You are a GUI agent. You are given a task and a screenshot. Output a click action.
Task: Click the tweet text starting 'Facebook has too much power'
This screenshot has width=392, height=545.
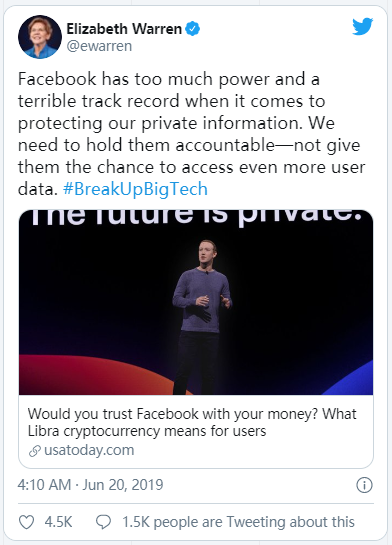point(191,134)
